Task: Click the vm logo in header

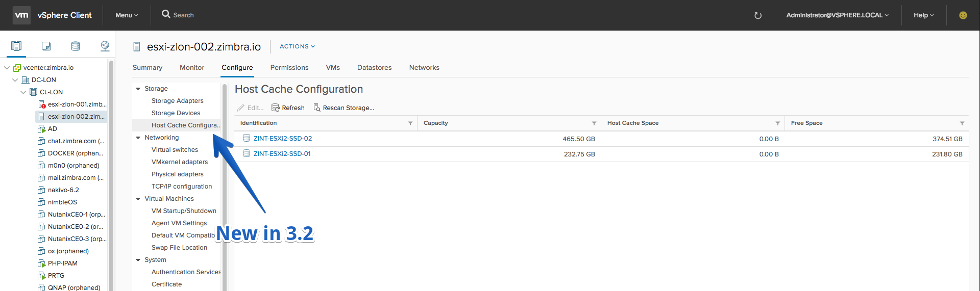Action: pos(21,15)
